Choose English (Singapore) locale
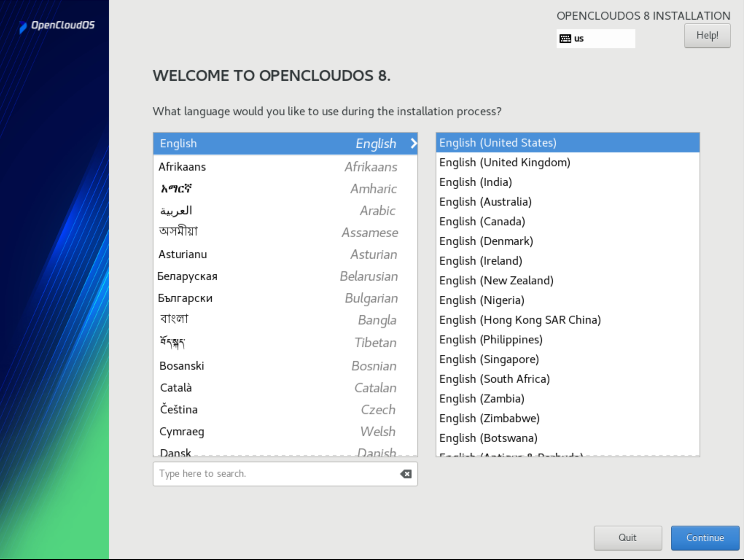Viewport: 744px width, 560px height. pyautogui.click(x=568, y=359)
